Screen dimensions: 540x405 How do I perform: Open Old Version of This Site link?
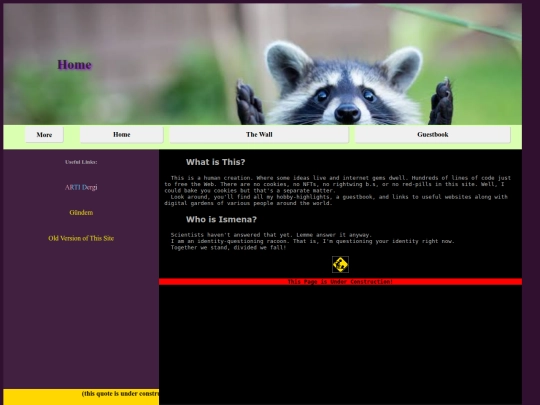81,238
